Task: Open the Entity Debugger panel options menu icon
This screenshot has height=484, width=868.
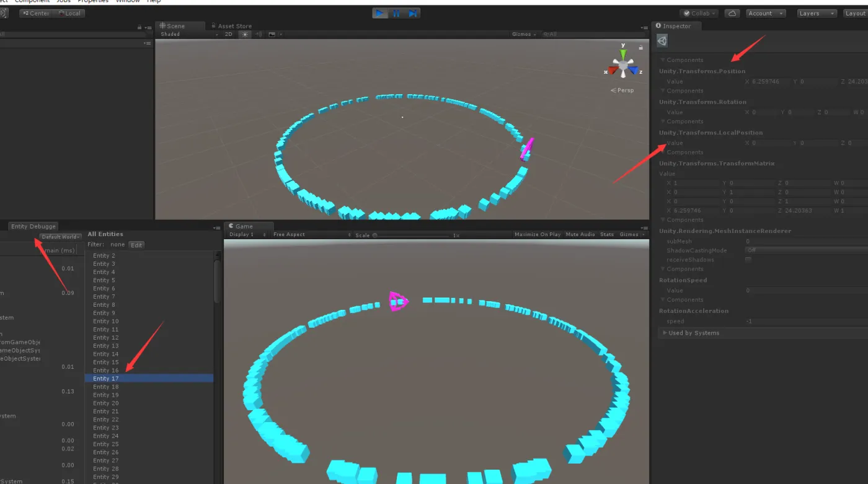Action: (x=218, y=227)
